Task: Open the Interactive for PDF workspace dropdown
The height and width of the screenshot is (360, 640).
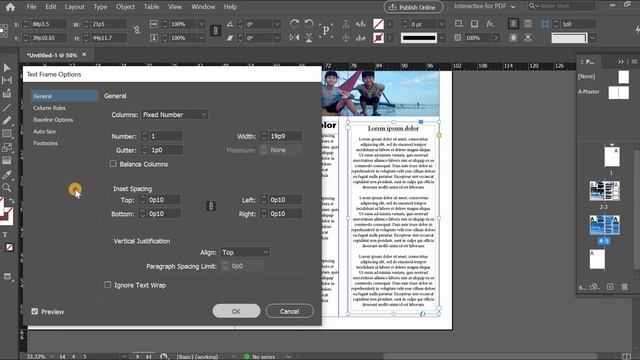Action: point(484,7)
